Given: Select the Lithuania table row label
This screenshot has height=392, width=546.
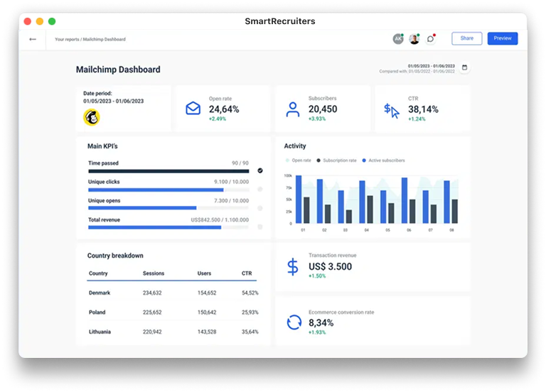Looking at the screenshot, I should coord(100,332).
